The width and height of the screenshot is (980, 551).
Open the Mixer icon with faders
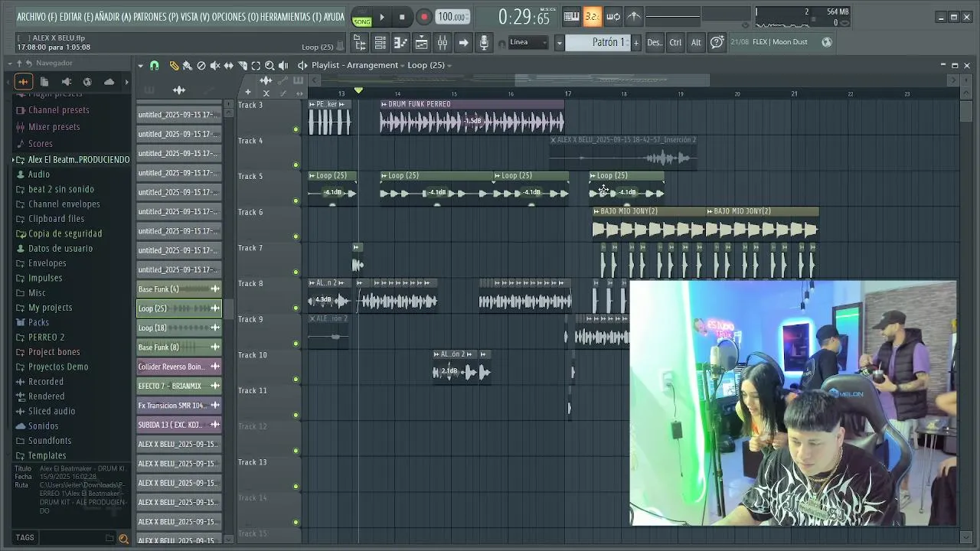(x=443, y=43)
